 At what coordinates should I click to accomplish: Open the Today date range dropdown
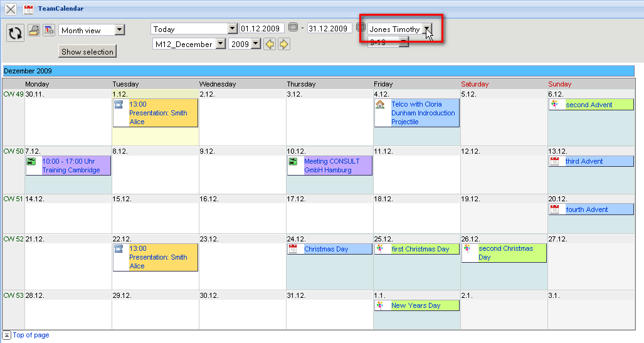pos(233,29)
